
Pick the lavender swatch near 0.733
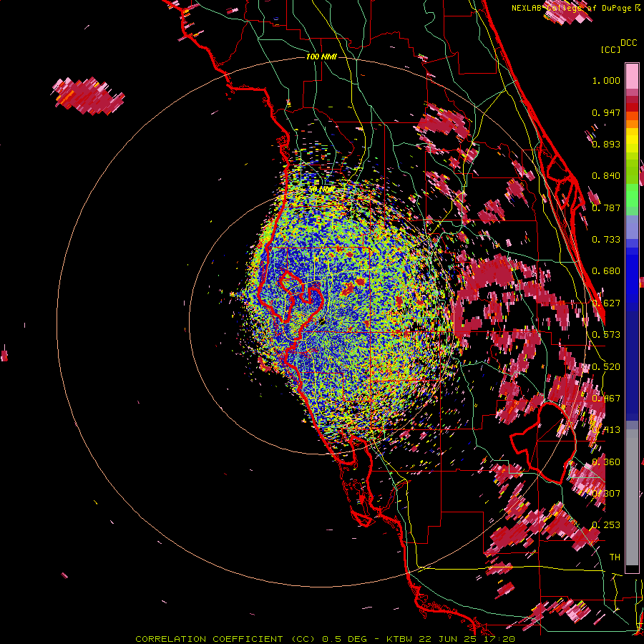tap(632, 230)
